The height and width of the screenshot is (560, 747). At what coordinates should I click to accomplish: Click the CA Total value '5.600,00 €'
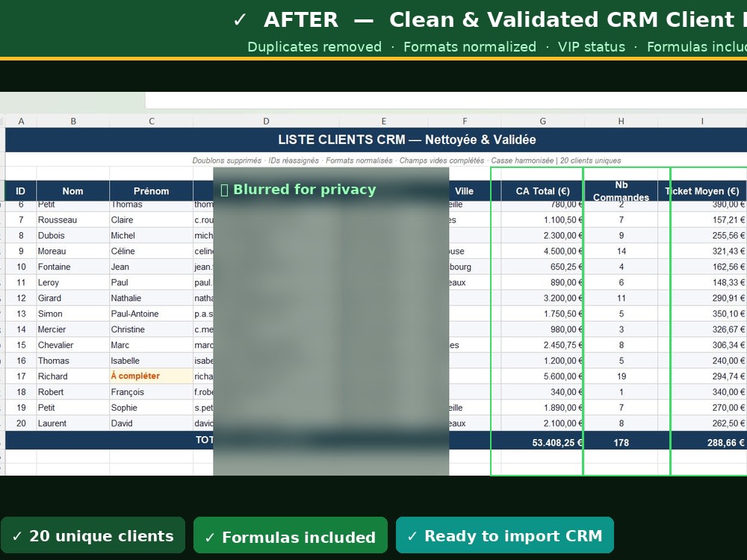coord(542,376)
